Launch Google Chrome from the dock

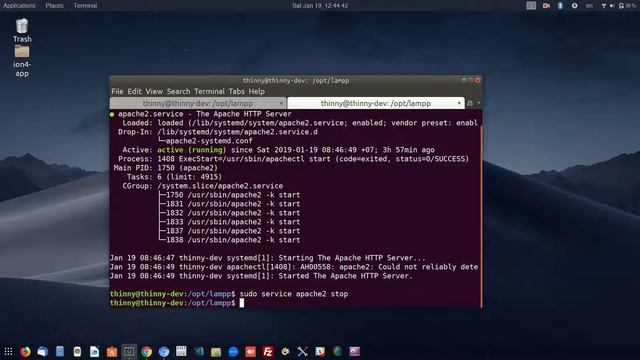147,351
